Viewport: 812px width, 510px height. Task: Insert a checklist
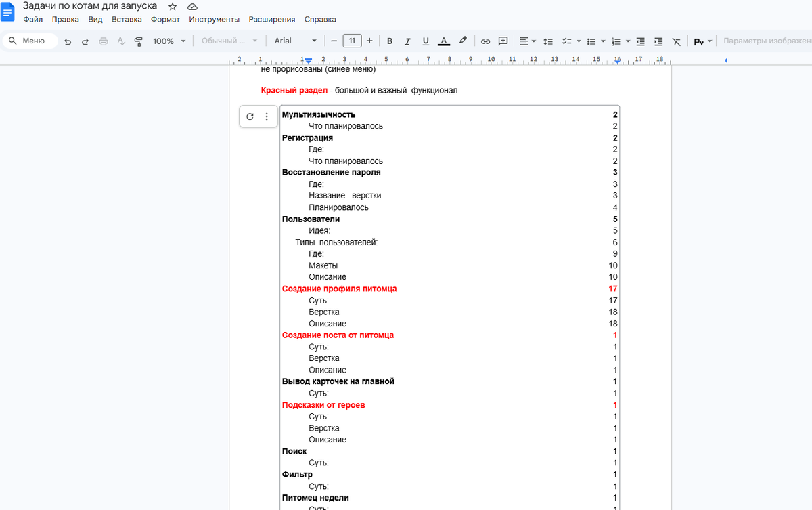tap(567, 41)
